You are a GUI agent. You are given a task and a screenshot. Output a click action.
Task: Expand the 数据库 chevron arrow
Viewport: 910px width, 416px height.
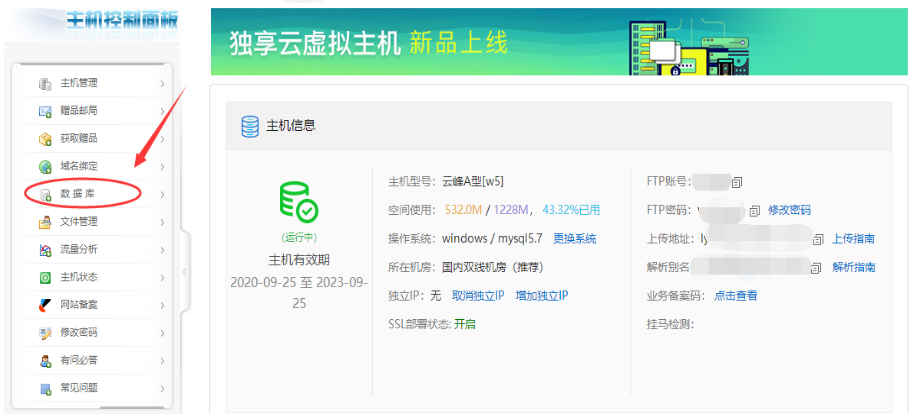[x=162, y=194]
